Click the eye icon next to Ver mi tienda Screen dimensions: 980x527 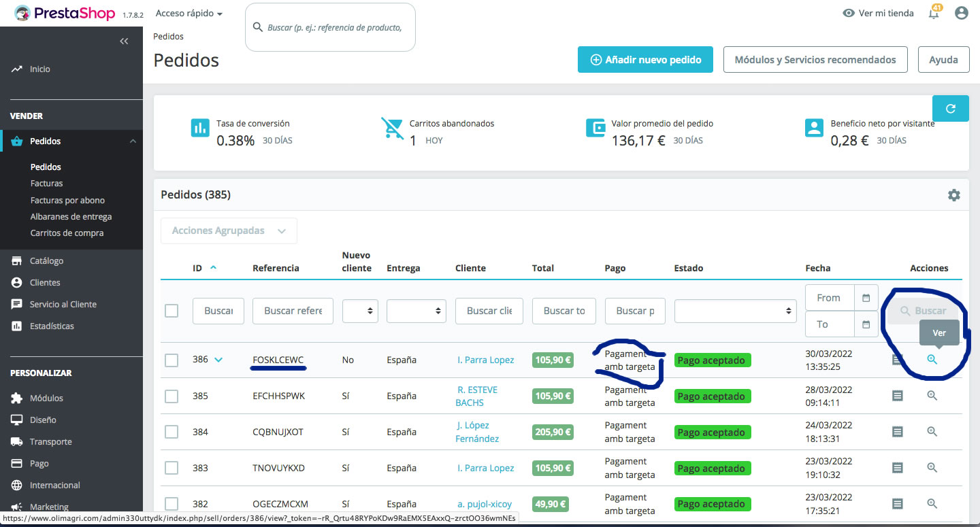(x=847, y=12)
